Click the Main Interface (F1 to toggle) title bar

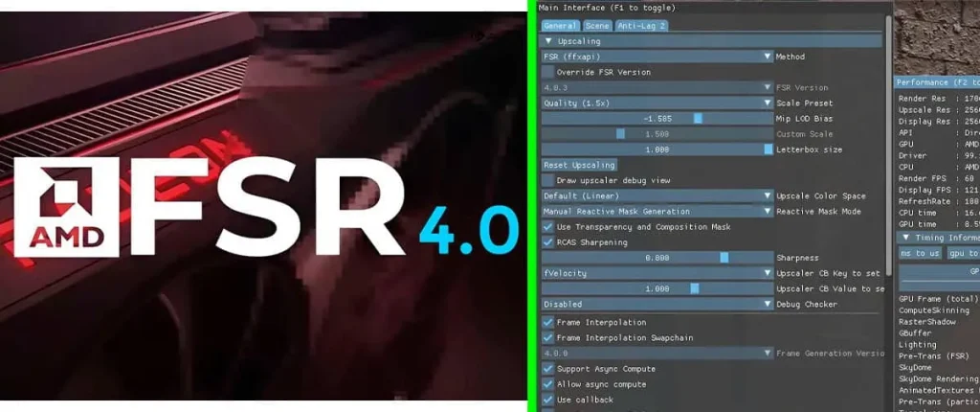(714, 8)
